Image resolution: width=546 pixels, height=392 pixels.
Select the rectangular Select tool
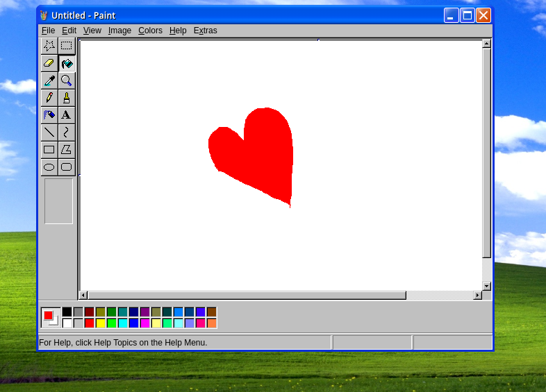(67, 46)
